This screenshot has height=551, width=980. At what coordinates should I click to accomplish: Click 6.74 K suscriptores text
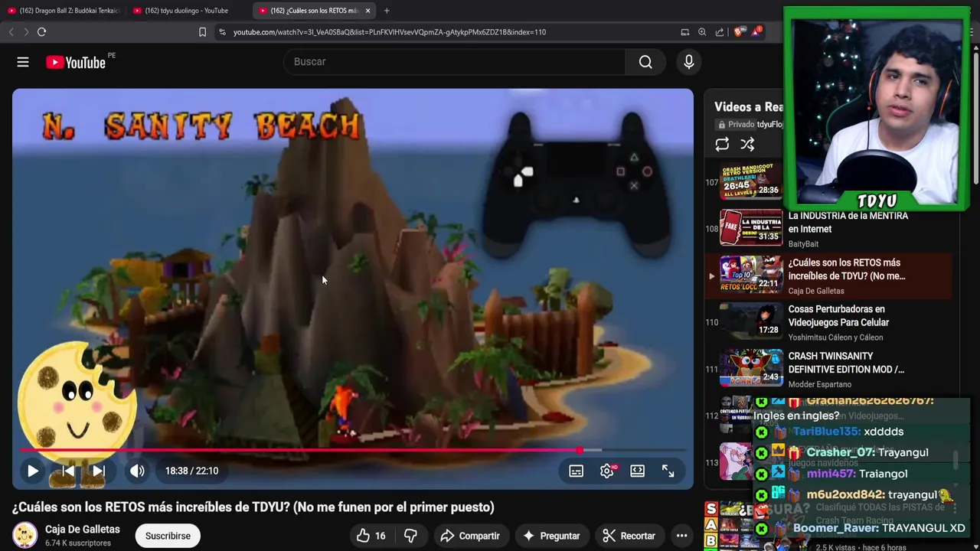pos(78,543)
